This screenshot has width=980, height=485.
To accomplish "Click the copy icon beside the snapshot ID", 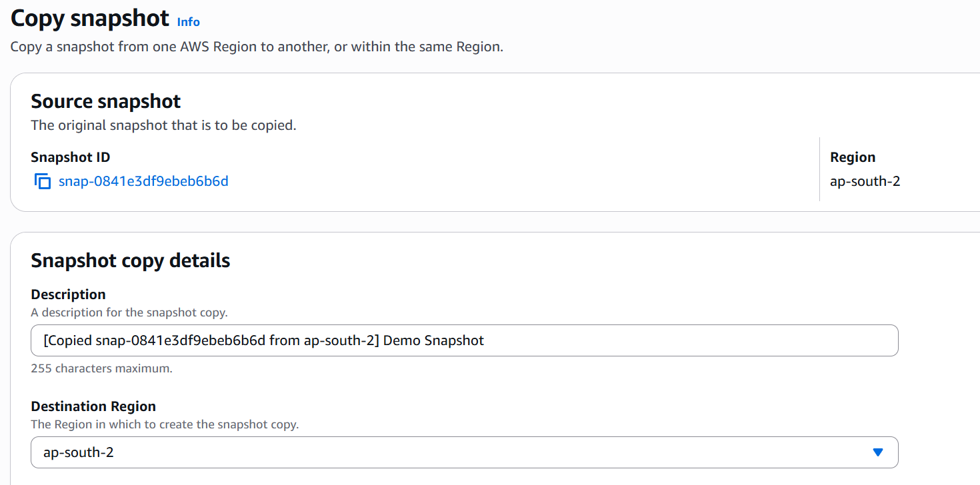I will point(43,181).
